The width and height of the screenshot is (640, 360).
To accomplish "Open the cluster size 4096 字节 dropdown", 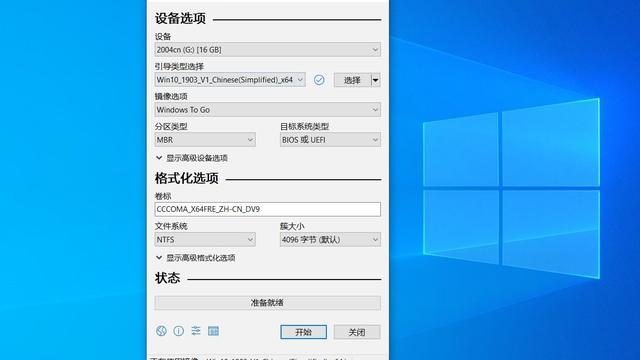I will point(330,240).
